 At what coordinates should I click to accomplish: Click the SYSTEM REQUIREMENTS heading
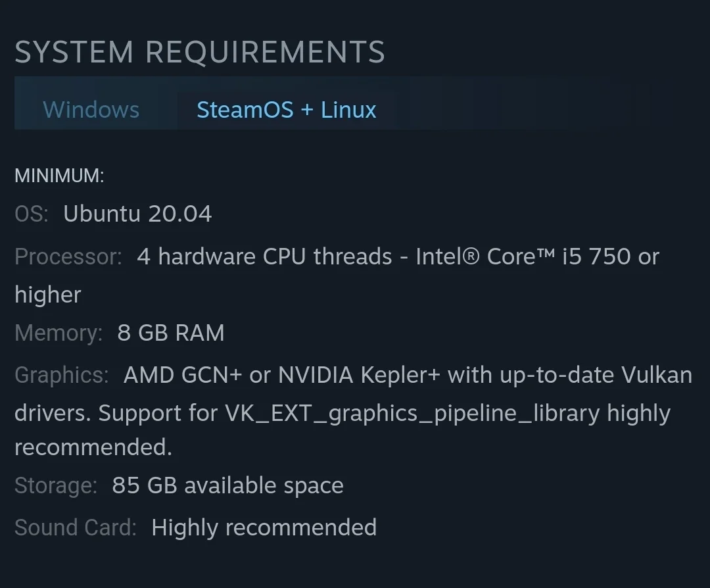[x=200, y=51]
